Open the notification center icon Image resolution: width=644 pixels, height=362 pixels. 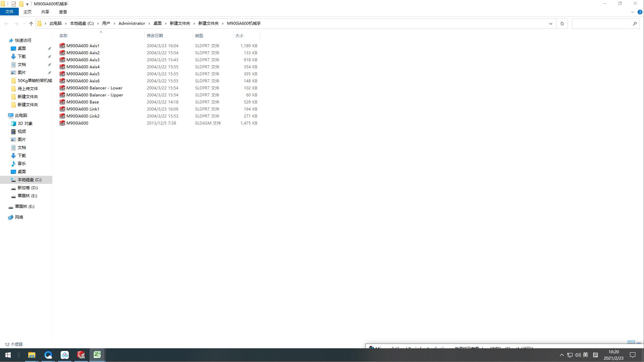[633, 355]
